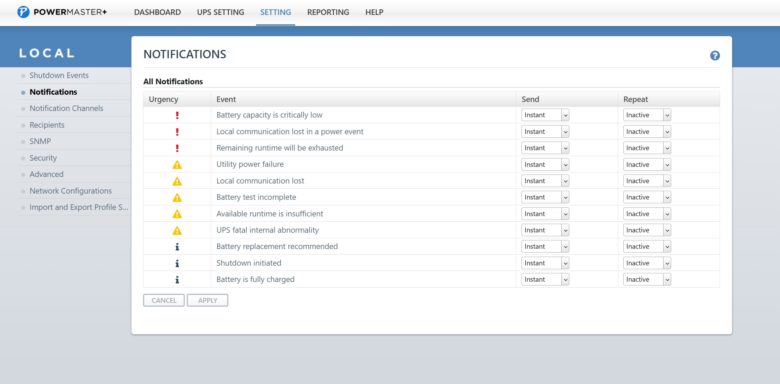Click warning icon for UPS fatal internal abnormality
Viewport: 780px width, 384px height.
point(177,230)
